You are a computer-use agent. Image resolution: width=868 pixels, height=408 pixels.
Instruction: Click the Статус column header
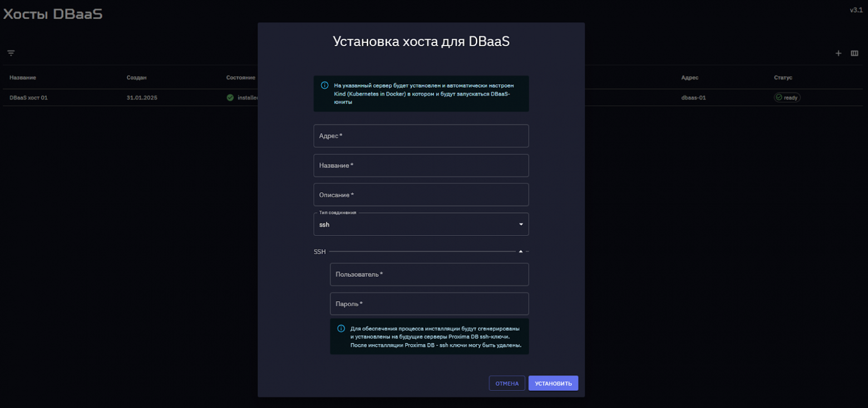[x=783, y=78]
